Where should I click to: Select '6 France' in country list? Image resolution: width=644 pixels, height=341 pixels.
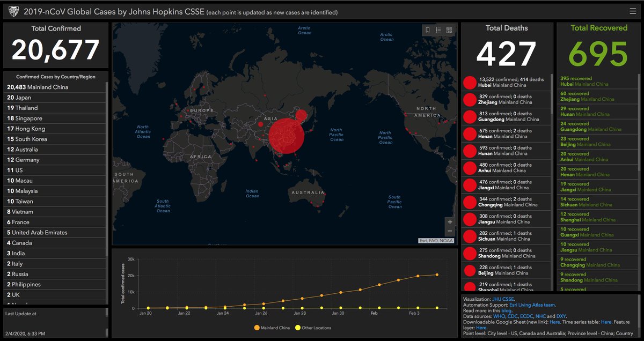pos(55,222)
